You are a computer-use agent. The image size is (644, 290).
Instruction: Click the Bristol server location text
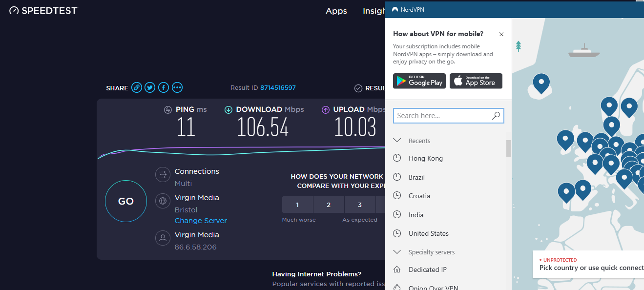(186, 210)
